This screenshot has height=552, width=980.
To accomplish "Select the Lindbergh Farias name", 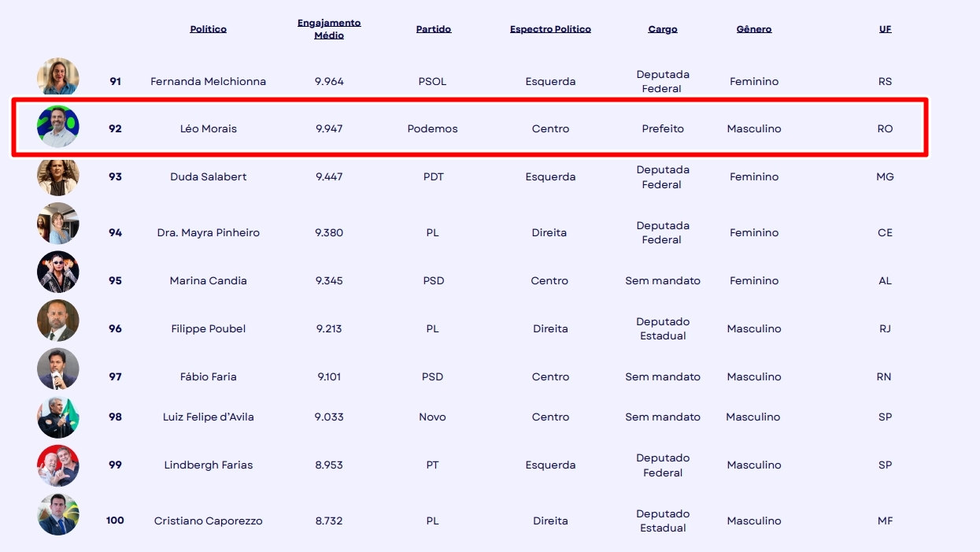I will pyautogui.click(x=209, y=465).
